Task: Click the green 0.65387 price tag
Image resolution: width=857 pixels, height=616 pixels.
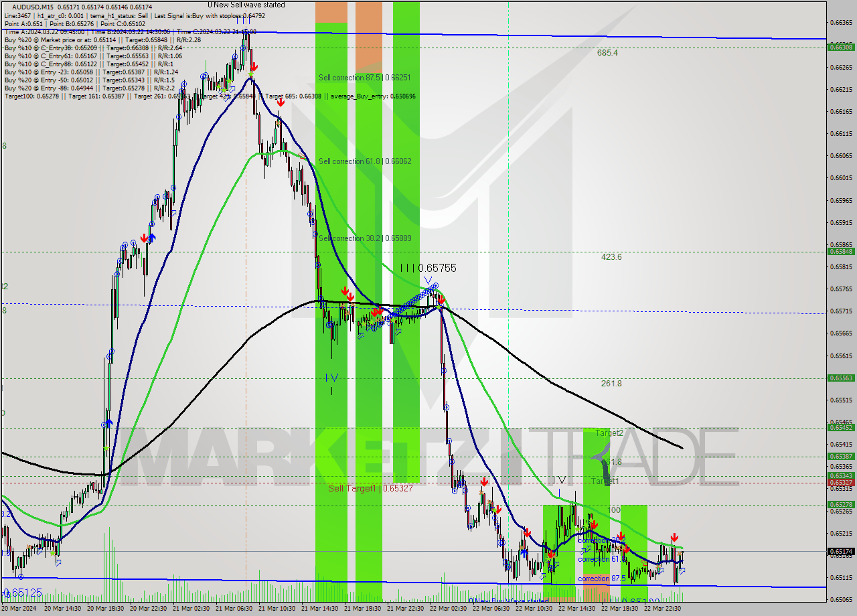Action: (841, 456)
